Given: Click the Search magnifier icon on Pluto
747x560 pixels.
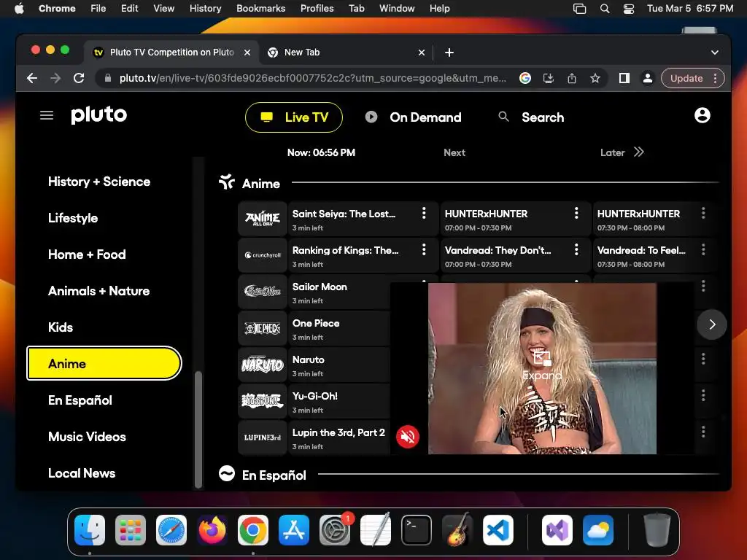Looking at the screenshot, I should 503,117.
